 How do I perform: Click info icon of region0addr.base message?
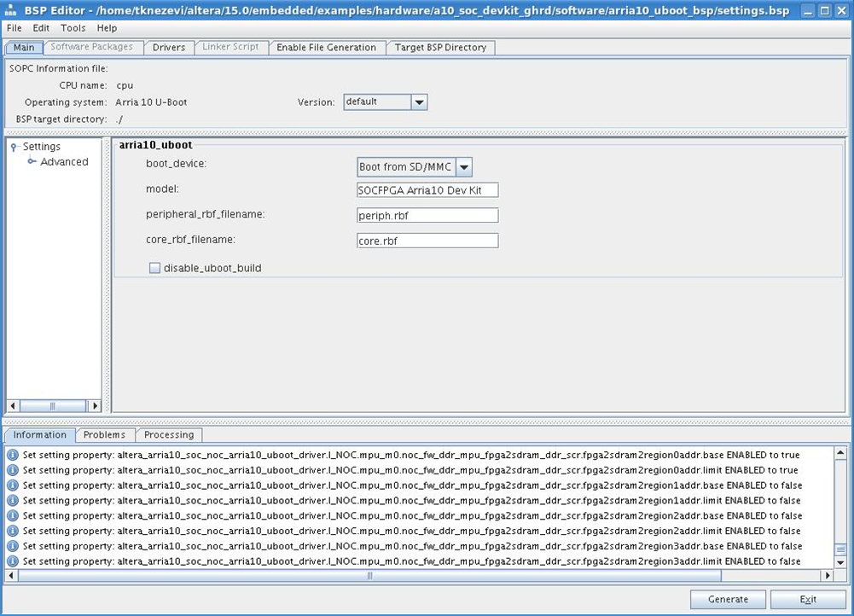click(x=13, y=455)
